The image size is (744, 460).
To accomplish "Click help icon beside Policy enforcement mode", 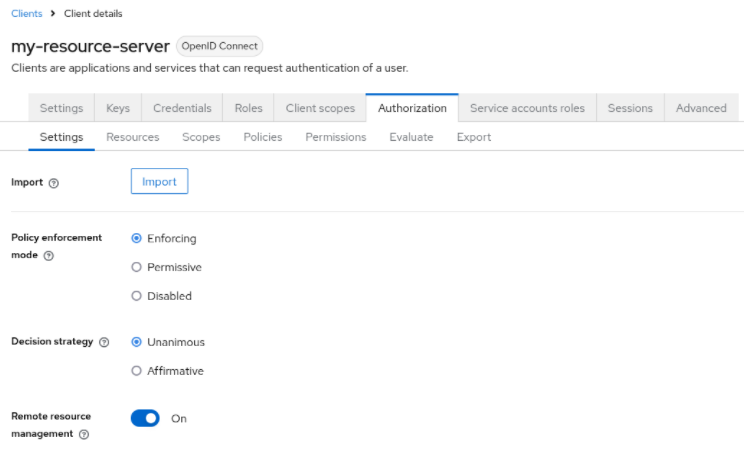I will 49,256.
